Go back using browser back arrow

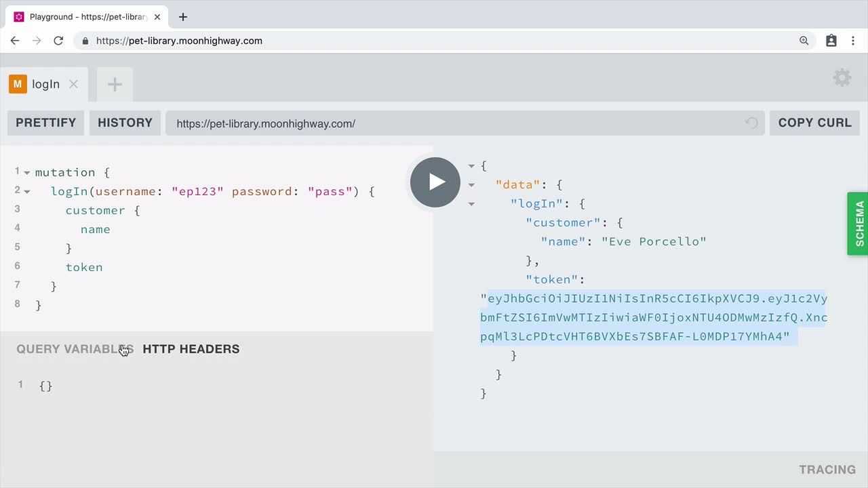15,41
